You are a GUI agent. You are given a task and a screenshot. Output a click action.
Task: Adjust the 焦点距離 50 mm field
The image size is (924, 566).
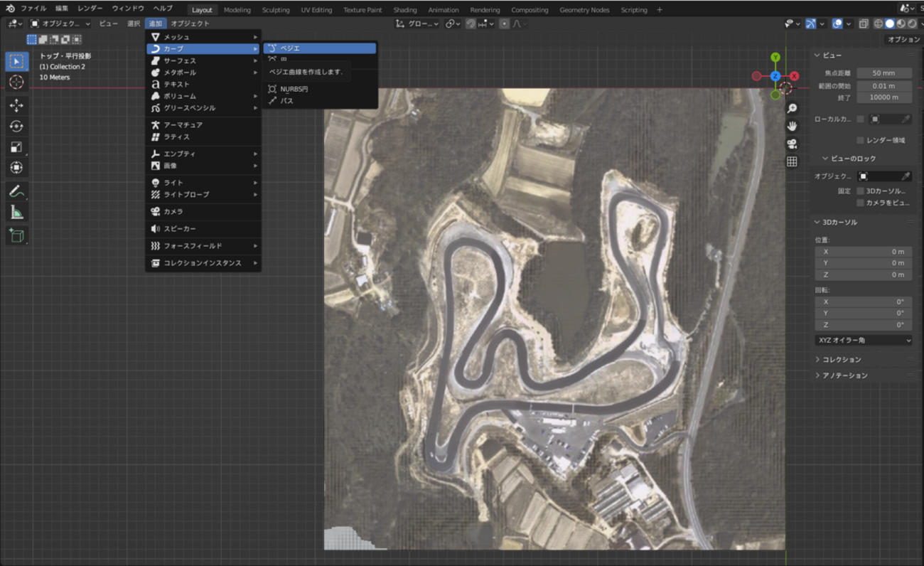pos(883,73)
